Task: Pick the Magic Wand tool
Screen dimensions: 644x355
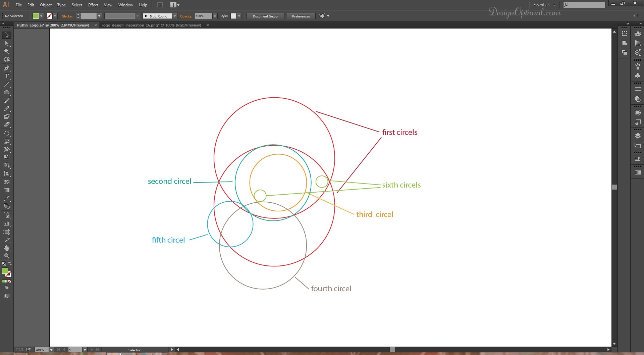Action: tap(6, 51)
